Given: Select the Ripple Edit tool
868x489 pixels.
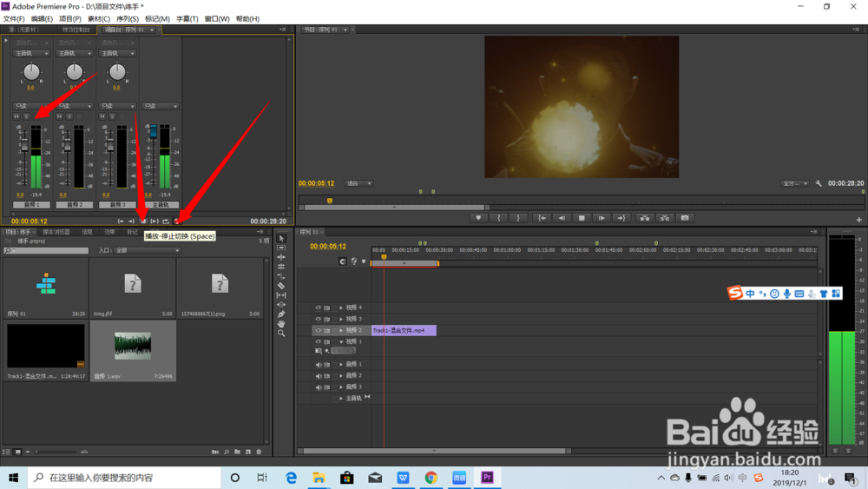Looking at the screenshot, I should click(281, 257).
